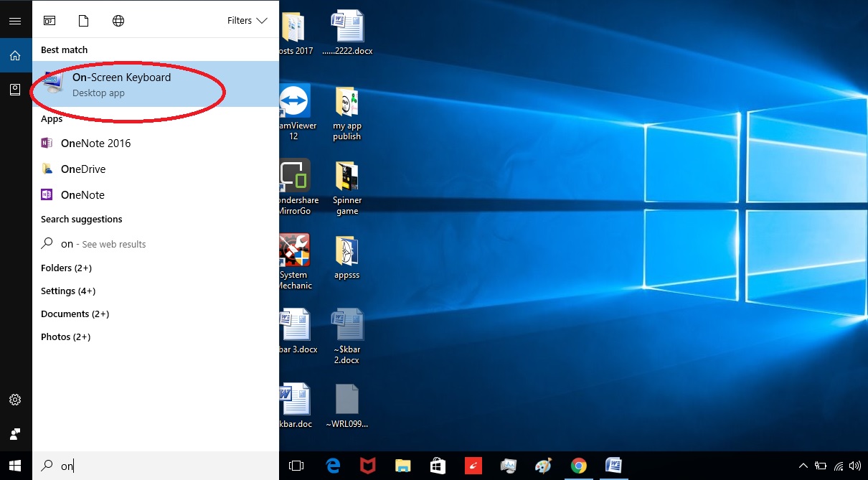Switch to Microsoft Word on the taskbar
Image resolution: width=868 pixels, height=480 pixels.
pos(613,466)
